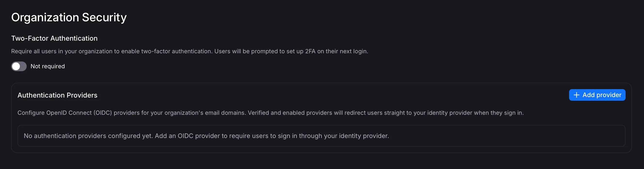Click the 'Users will be prompted' 2FA sentence

click(x=291, y=51)
